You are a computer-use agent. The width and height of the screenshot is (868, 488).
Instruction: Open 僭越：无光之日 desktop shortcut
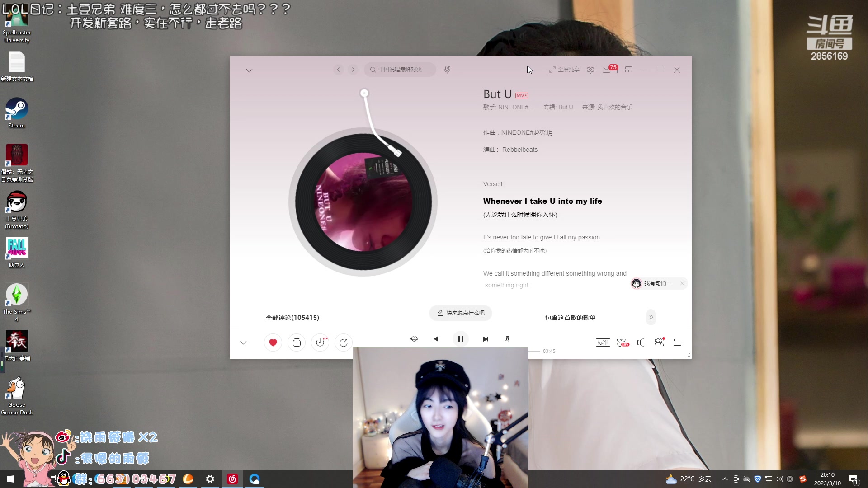[17, 163]
